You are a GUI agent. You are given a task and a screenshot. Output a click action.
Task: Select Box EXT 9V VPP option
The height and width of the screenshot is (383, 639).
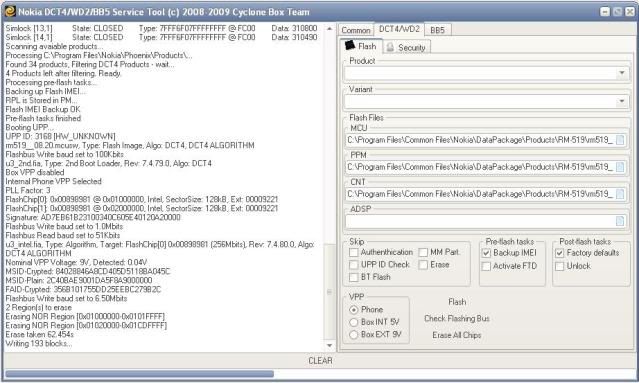point(354,335)
